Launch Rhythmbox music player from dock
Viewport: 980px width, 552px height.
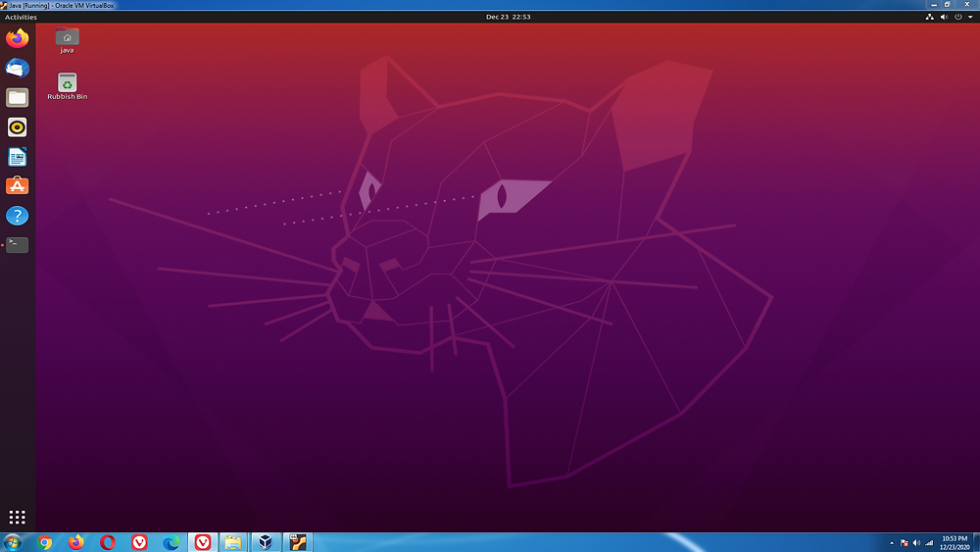17,126
